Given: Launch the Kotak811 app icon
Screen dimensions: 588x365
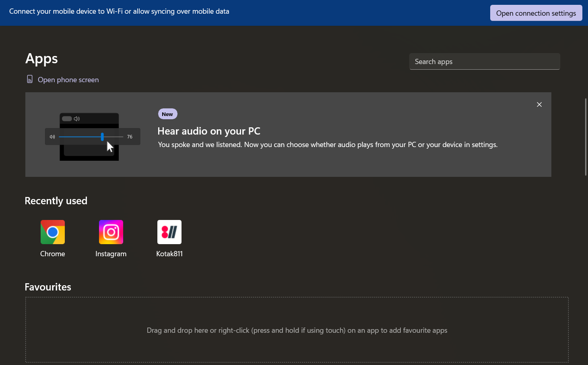Looking at the screenshot, I should pyautogui.click(x=169, y=232).
